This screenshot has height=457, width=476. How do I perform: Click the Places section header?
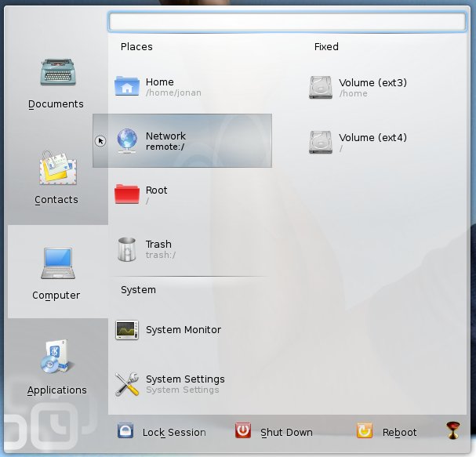136,47
